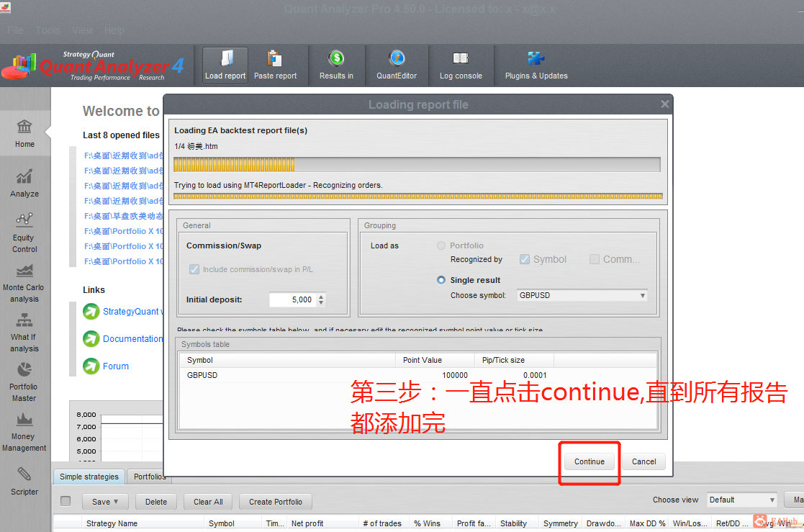Screen dimensions: 804x532
Task: Open the Choose symbol GBPUSD dropdown
Action: (x=582, y=295)
